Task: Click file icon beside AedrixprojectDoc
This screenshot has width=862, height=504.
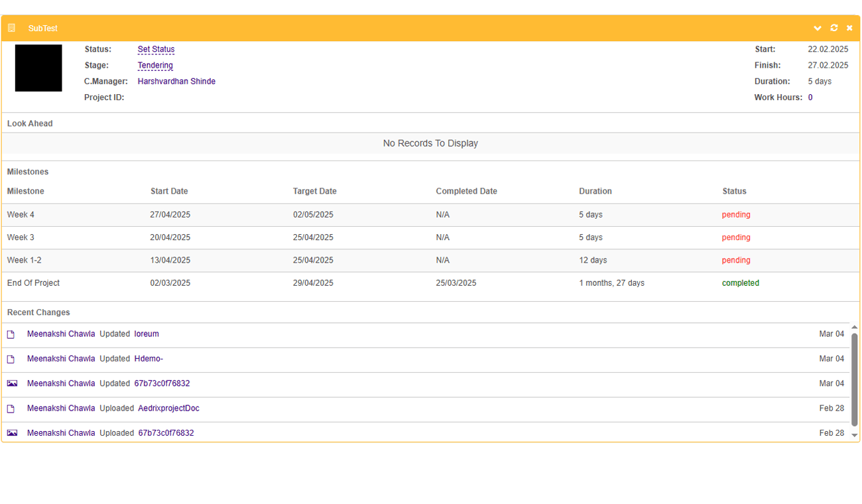Action: click(11, 409)
